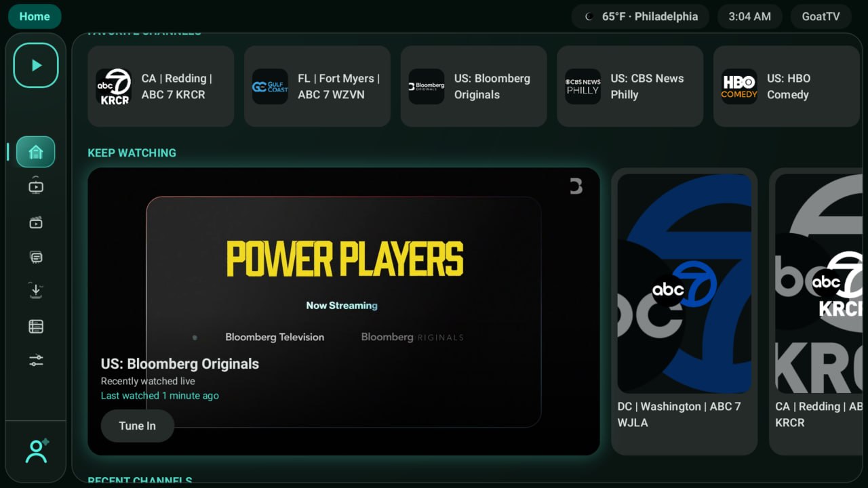
Task: Open the Live TV sidebar icon
Action: tap(36, 186)
